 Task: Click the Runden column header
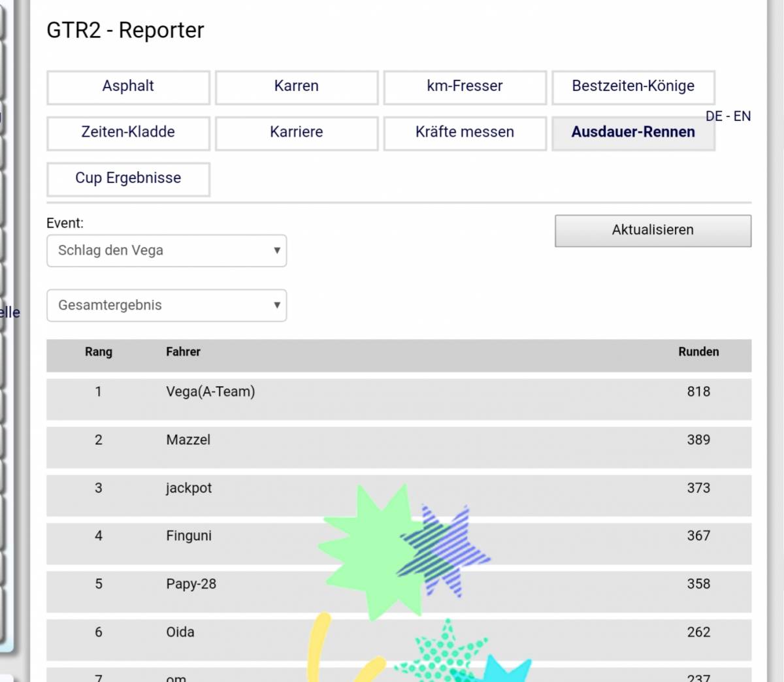pyautogui.click(x=698, y=352)
